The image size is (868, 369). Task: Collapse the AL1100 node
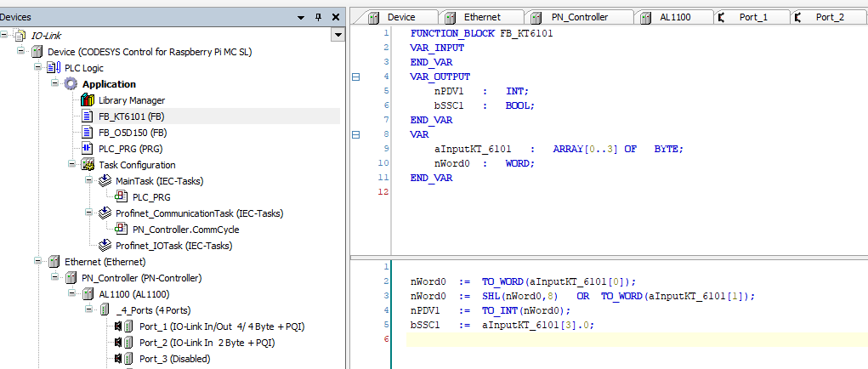[71, 292]
